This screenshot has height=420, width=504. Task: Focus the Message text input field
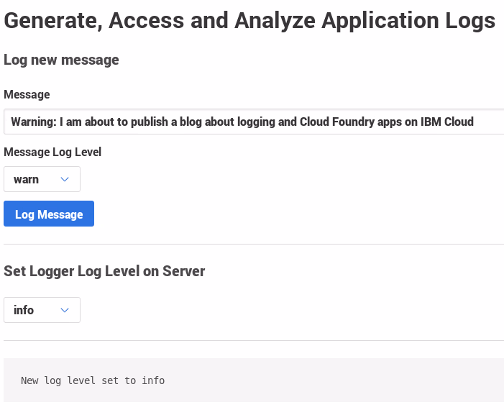click(x=252, y=122)
